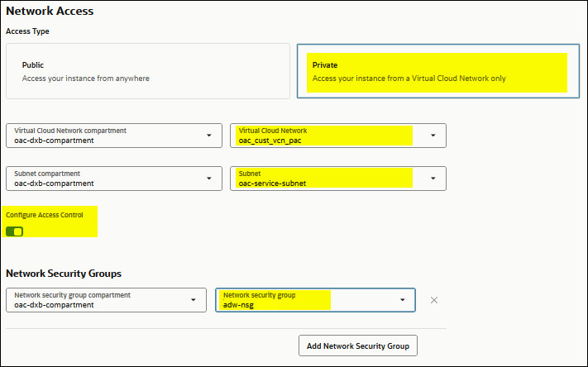Select the Public access type card
This screenshot has height=367, width=588.
point(147,71)
